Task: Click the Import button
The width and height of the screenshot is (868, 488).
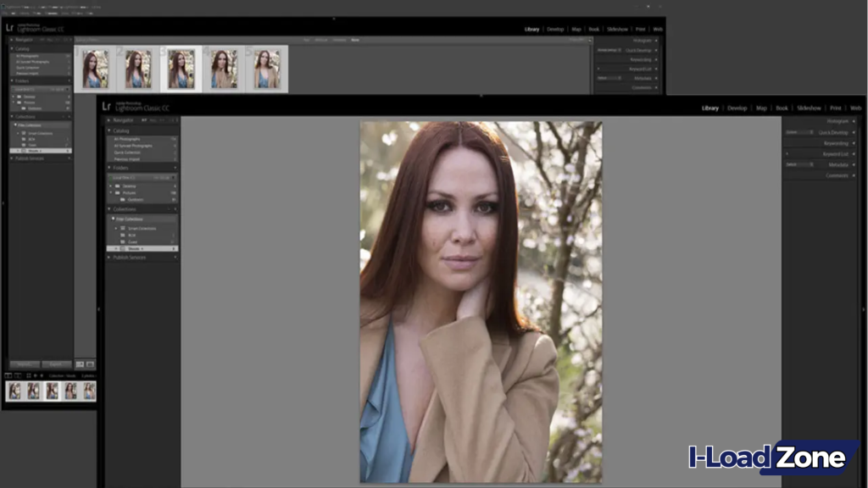Action: point(25,364)
